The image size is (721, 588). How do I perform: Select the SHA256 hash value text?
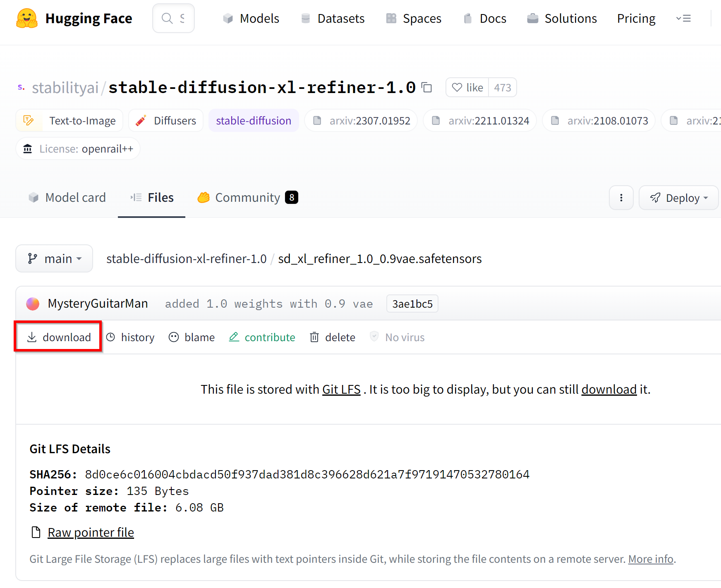(307, 474)
